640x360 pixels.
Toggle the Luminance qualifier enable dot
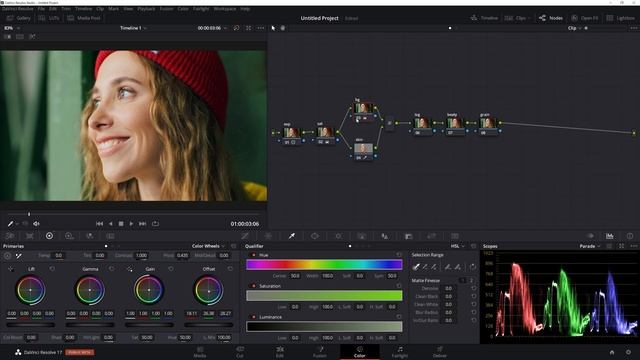click(x=253, y=317)
